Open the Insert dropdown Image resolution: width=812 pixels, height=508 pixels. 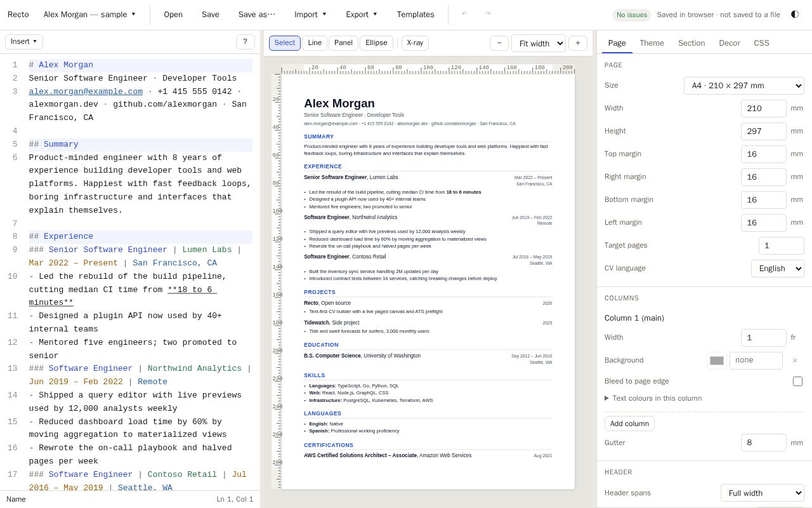coord(24,41)
